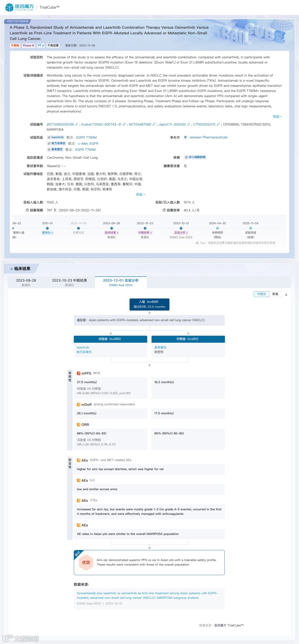Image resolution: width=299 pixels, height=644 pixels.
Task: Open link icon next to JapicCTI-205432
Action: (x=189, y=124)
